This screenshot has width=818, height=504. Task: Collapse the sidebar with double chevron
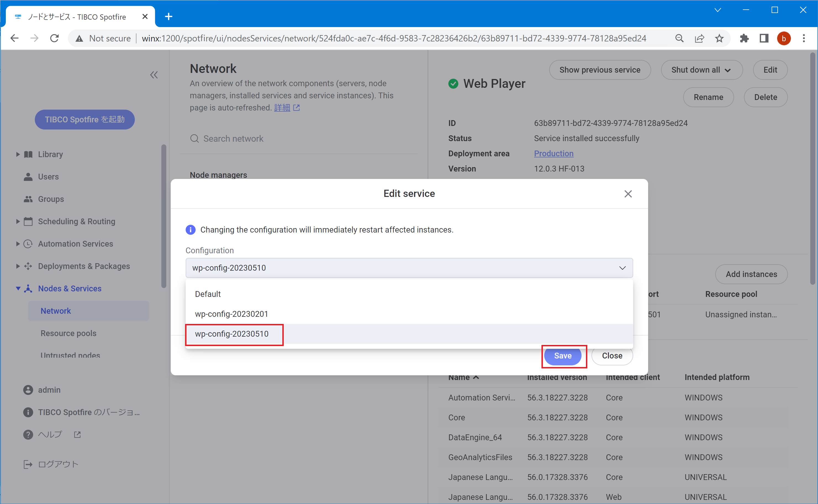point(154,75)
